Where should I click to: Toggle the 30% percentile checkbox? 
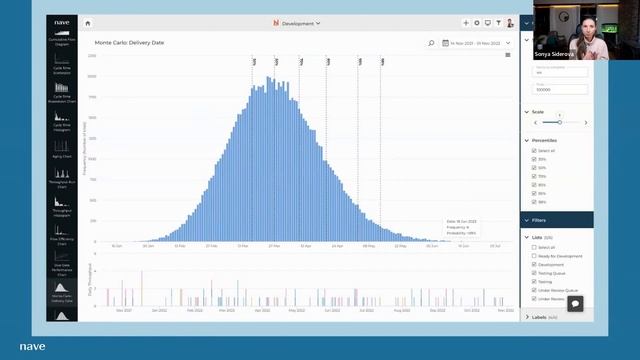[x=534, y=159]
